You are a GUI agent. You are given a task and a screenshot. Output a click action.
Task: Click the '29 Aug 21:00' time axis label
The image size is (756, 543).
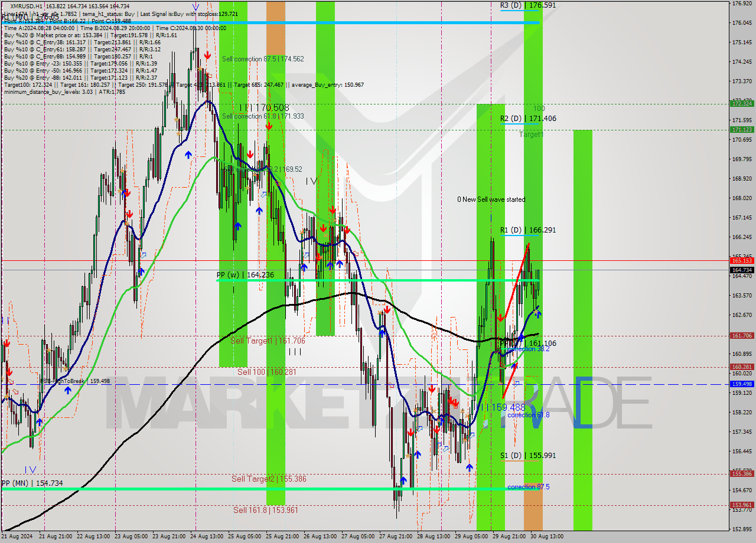(509, 537)
